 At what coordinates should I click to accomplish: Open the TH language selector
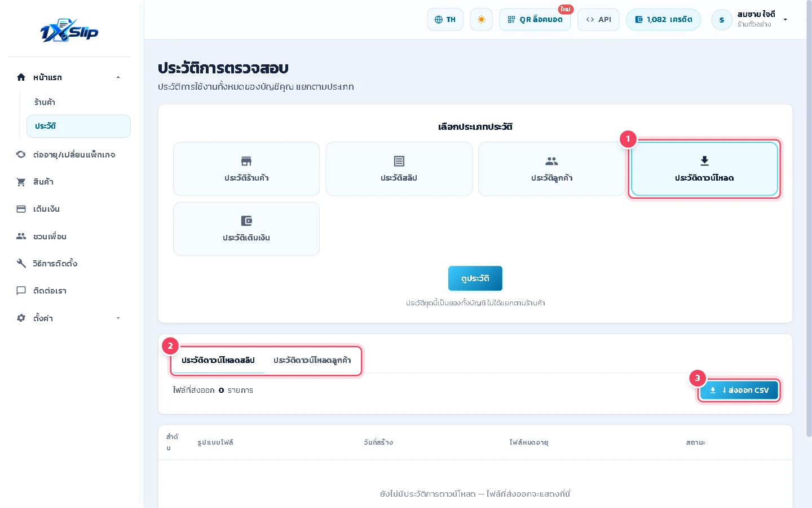point(445,19)
